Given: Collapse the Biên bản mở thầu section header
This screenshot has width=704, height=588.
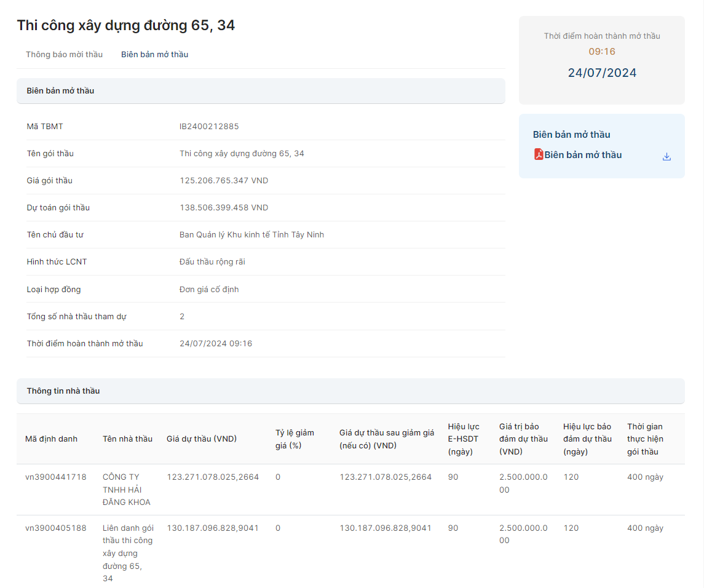Looking at the screenshot, I should [x=261, y=91].
